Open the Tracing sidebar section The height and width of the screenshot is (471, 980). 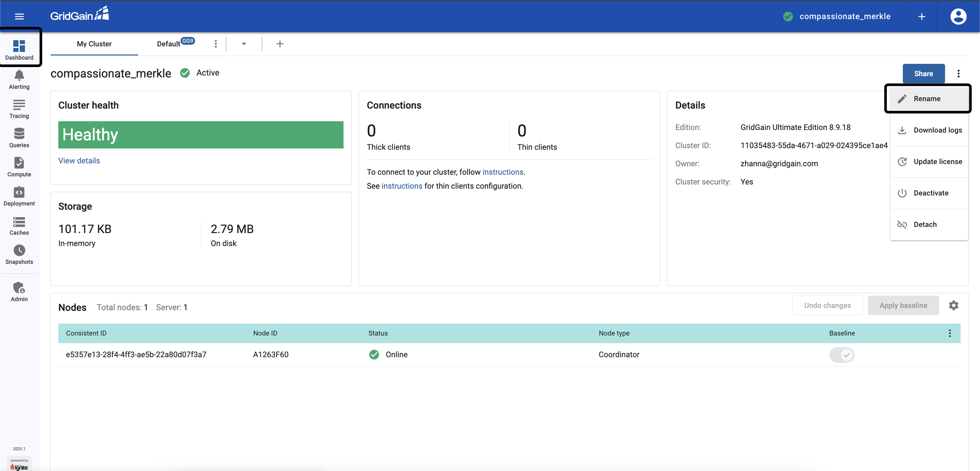pyautogui.click(x=19, y=109)
